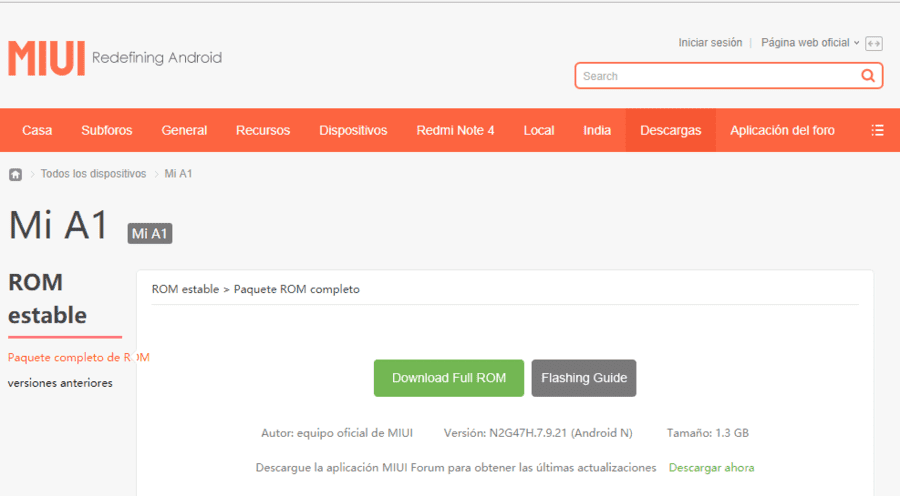Open the Subforos menu item
900x496 pixels.
pyautogui.click(x=107, y=130)
